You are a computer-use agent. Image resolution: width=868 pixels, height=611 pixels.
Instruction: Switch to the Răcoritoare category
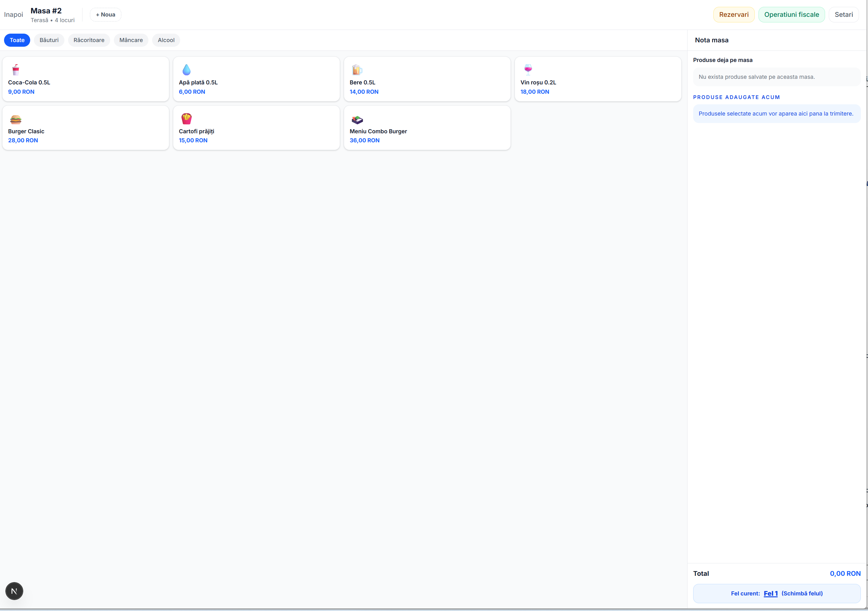click(x=89, y=40)
